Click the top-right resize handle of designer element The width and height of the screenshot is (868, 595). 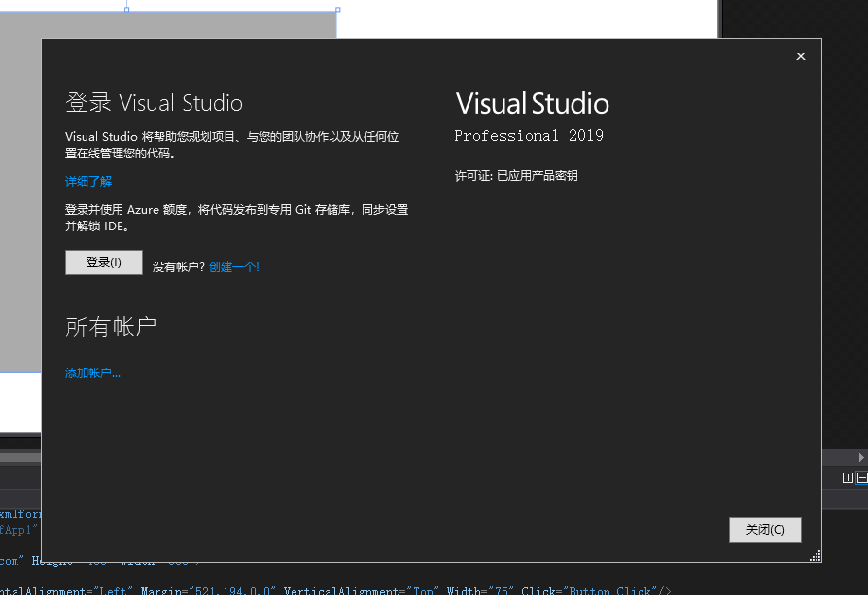(x=337, y=10)
